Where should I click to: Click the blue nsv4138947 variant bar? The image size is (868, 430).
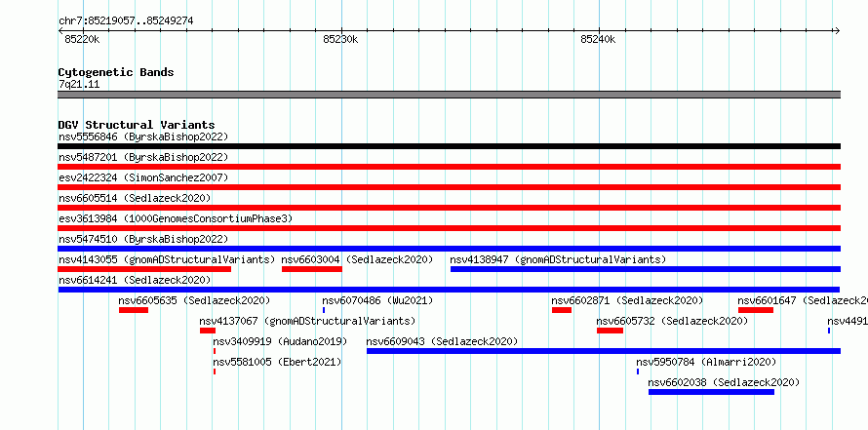646,269
